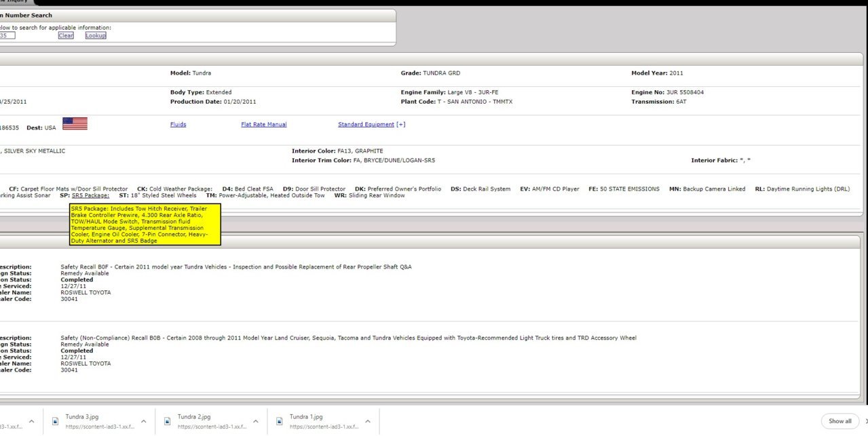Click ROSWELL TOYOTA under recall B0F
This screenshot has height=436, width=868.
(x=86, y=293)
